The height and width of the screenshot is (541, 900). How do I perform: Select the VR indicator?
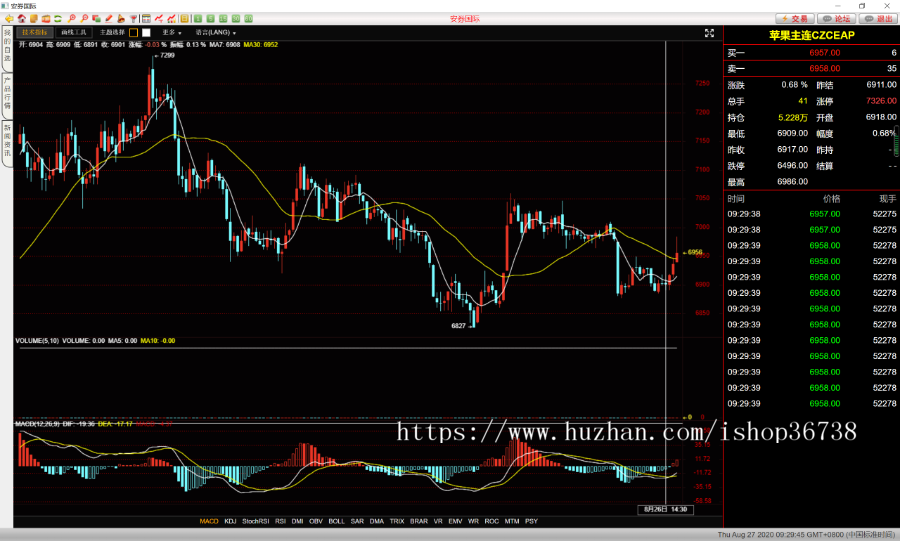(x=438, y=521)
